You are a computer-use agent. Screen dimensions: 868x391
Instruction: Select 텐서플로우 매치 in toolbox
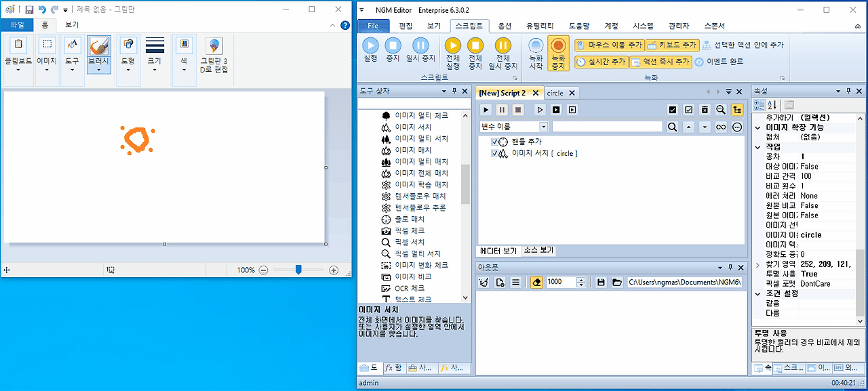(420, 196)
